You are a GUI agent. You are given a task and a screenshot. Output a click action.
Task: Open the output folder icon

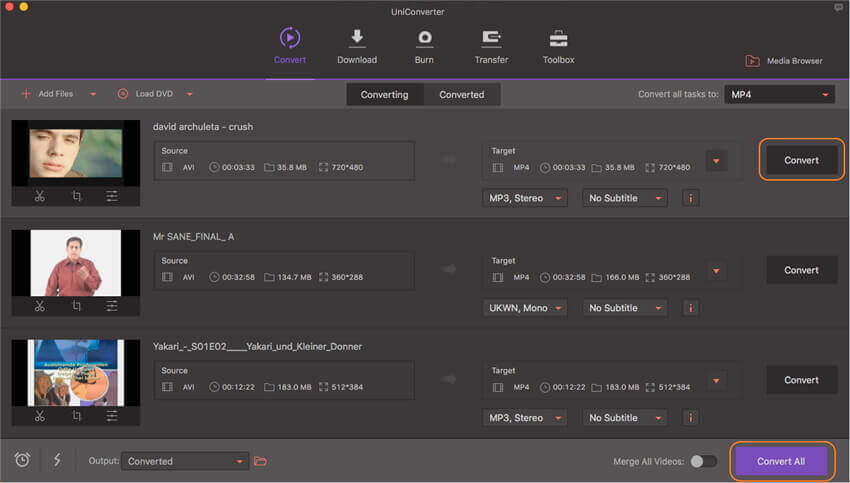tap(261, 461)
